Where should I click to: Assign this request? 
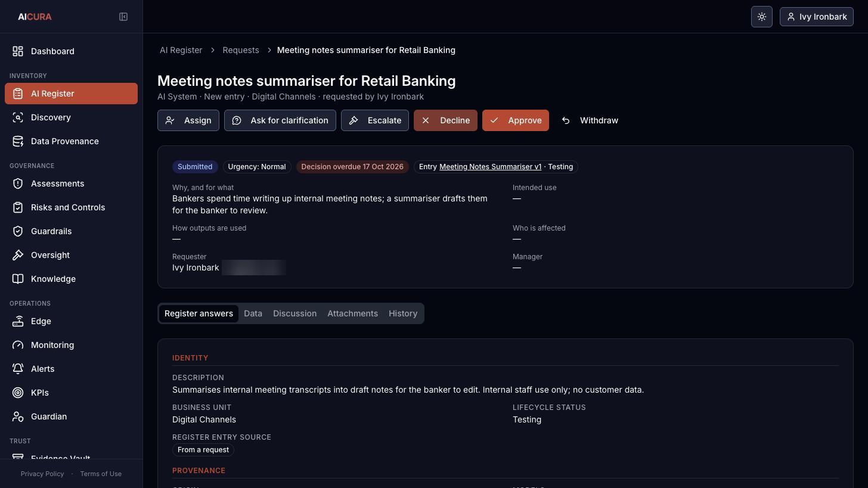pyautogui.click(x=188, y=120)
